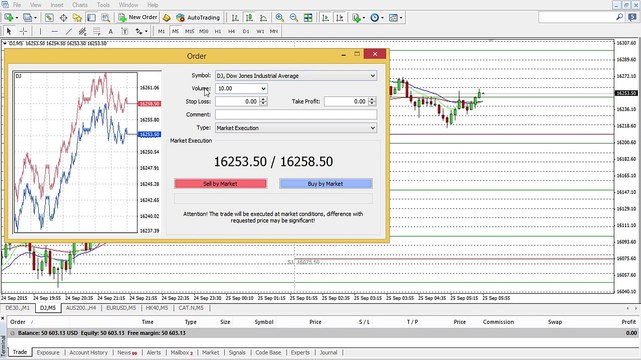Expand the Periods clock dropdown arrow

(382, 18)
